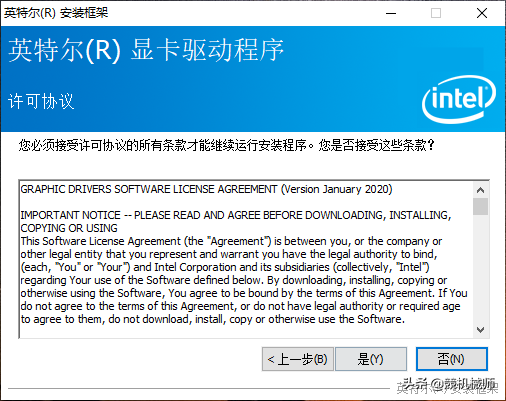
Task: Click the Intel logo in the banner
Action: [x=459, y=99]
